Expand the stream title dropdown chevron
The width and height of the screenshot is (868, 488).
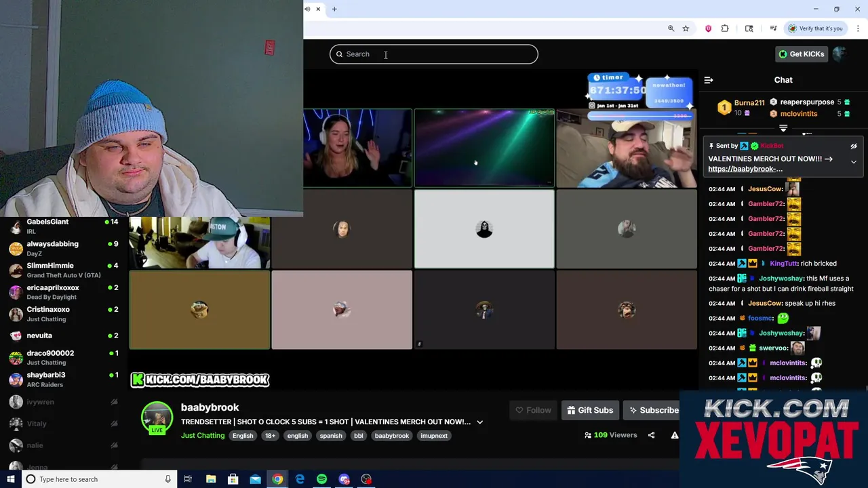click(x=479, y=422)
